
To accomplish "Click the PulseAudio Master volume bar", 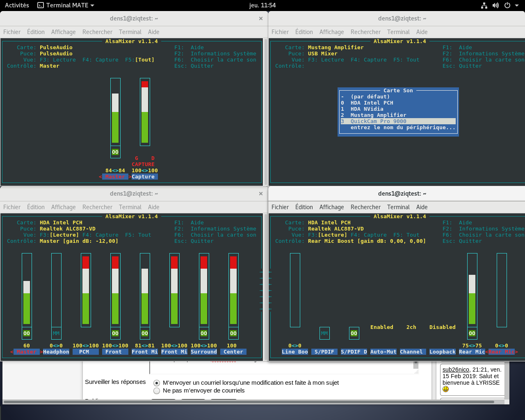I will coord(115,112).
